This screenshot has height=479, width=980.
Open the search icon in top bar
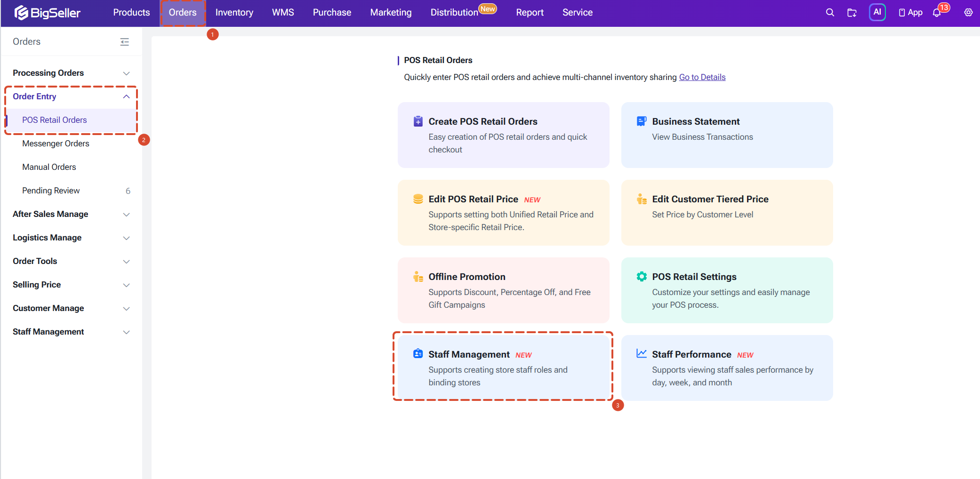tap(830, 13)
